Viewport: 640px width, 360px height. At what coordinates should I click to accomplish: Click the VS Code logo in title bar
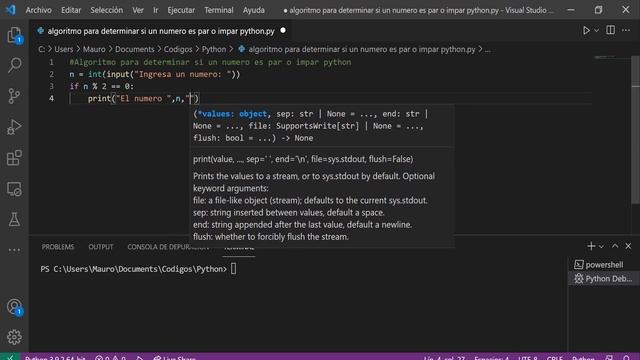[x=11, y=9]
